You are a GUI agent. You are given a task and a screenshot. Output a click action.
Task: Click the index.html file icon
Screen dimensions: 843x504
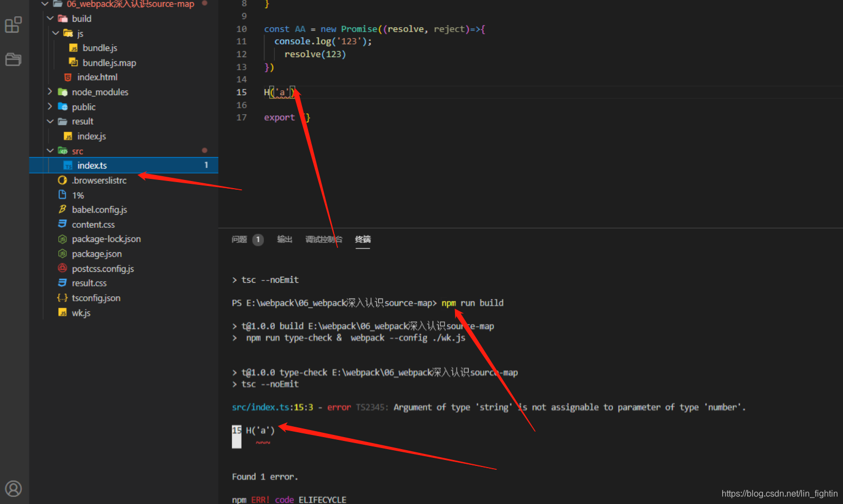tap(68, 77)
